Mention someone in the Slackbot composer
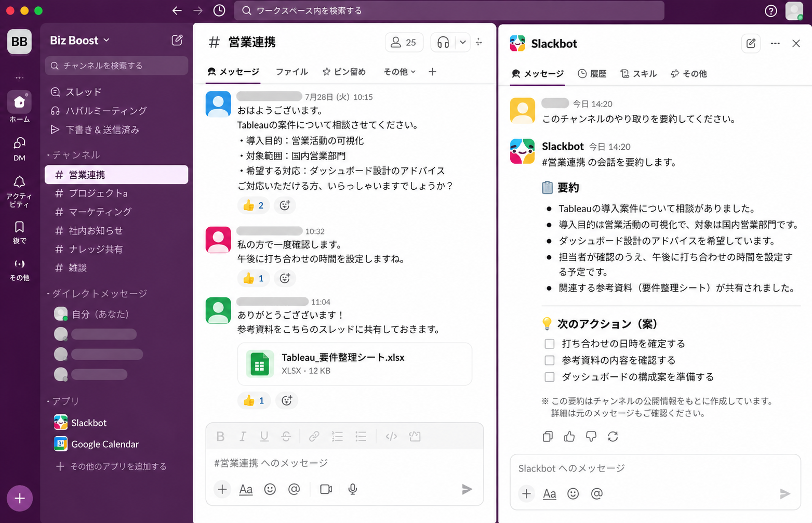This screenshot has width=812, height=523. click(x=597, y=493)
